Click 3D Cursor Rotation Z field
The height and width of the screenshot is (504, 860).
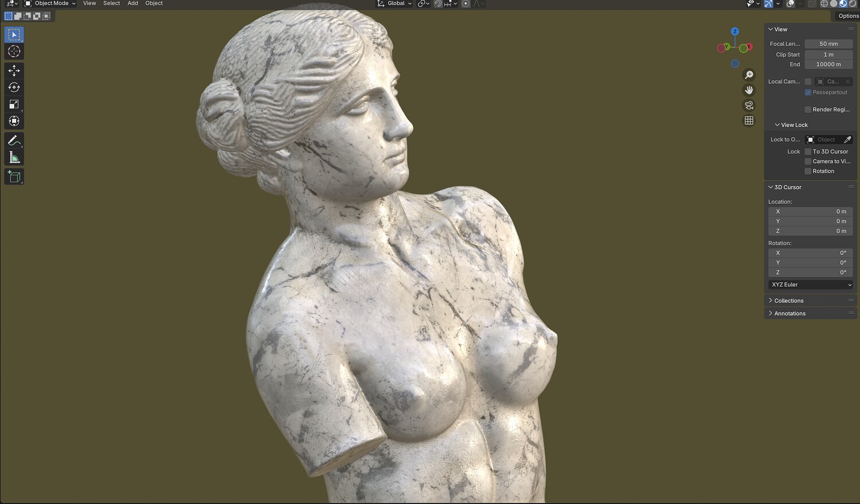point(811,272)
